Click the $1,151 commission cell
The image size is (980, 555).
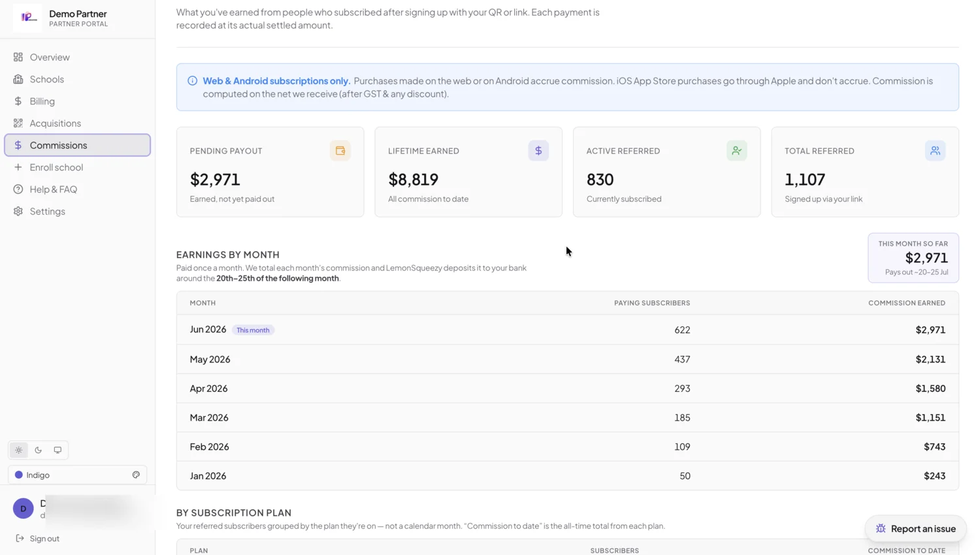click(930, 418)
